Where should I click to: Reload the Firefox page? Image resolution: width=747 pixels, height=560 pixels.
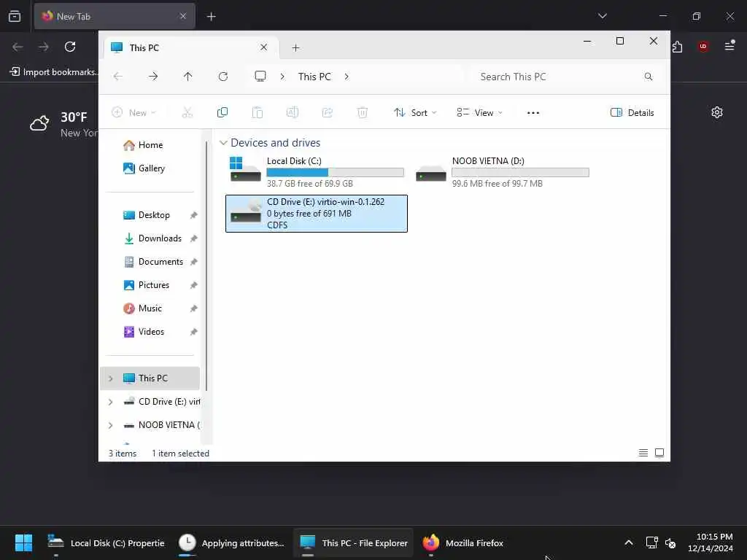pos(70,47)
